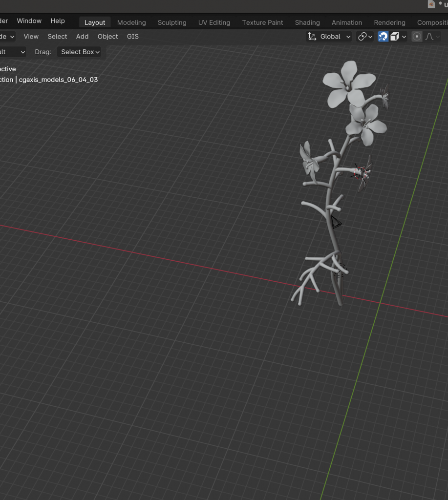Switch to the UV Editing workspace tab

pyautogui.click(x=214, y=22)
